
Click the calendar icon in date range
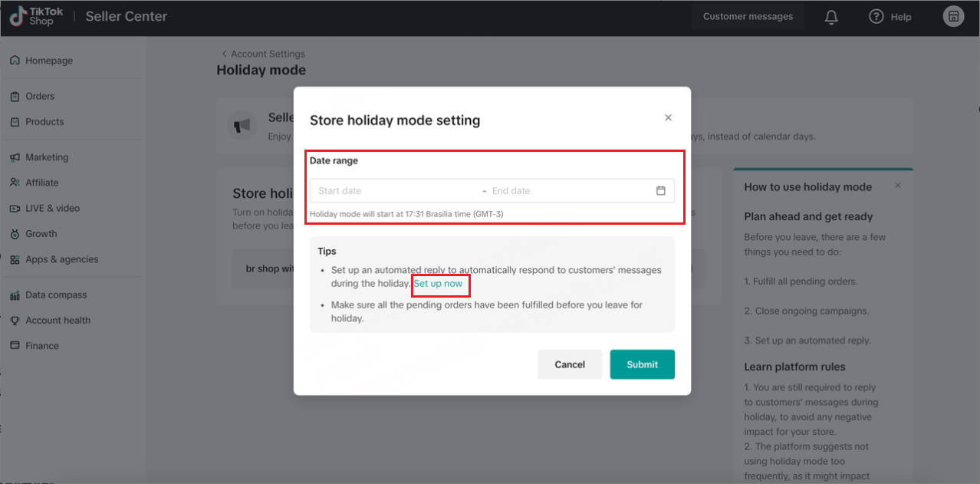click(x=661, y=190)
